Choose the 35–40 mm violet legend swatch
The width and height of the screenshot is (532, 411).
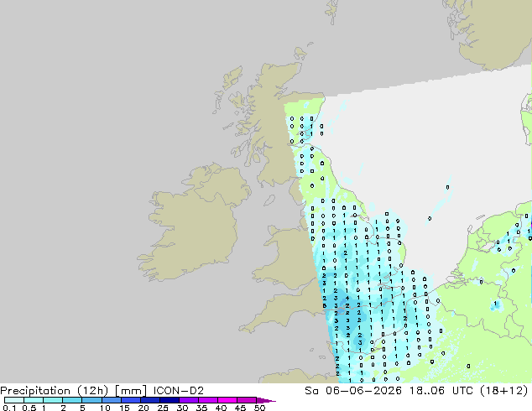pos(207,400)
